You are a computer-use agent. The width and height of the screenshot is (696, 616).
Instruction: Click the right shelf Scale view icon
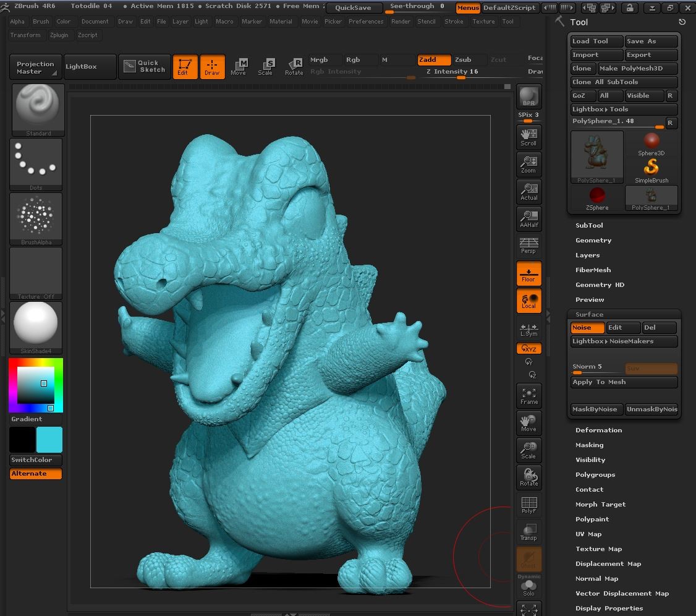click(x=528, y=450)
